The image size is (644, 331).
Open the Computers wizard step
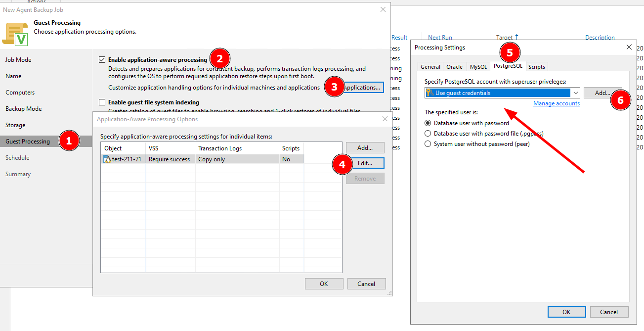point(20,93)
